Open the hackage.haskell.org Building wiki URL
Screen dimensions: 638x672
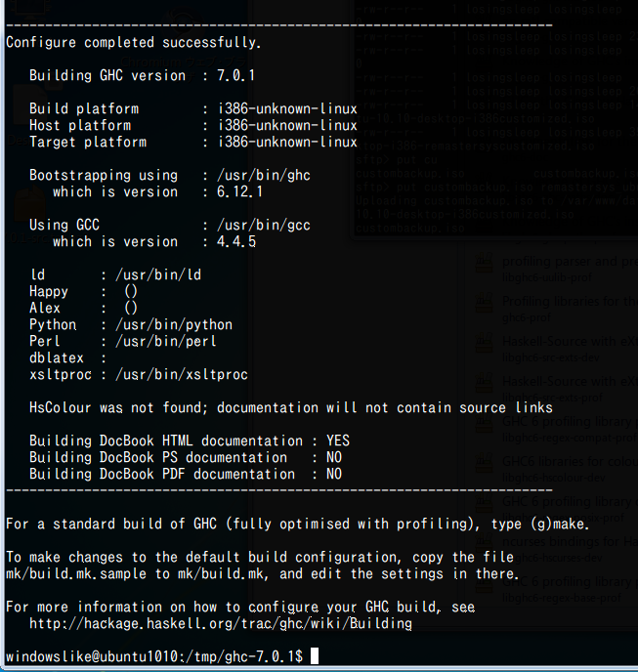coord(221,623)
